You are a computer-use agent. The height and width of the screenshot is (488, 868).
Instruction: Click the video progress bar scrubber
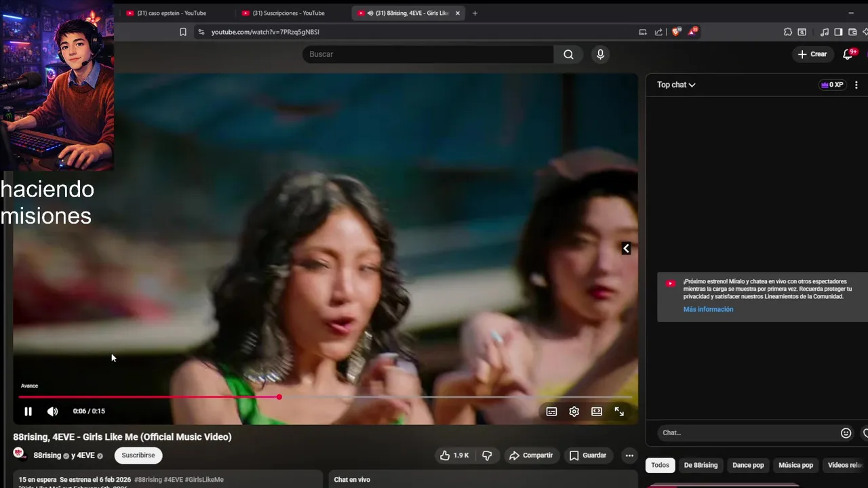[279, 396]
